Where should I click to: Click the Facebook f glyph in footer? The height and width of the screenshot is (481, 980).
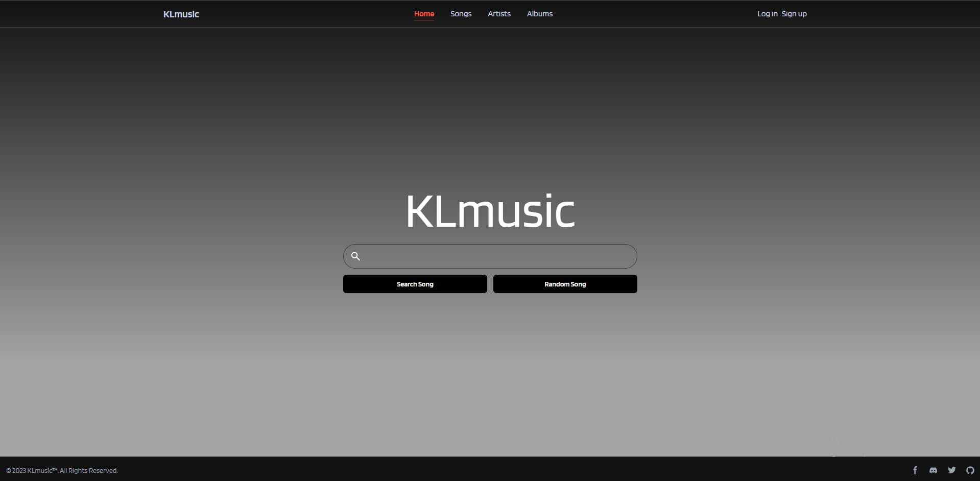point(915,470)
